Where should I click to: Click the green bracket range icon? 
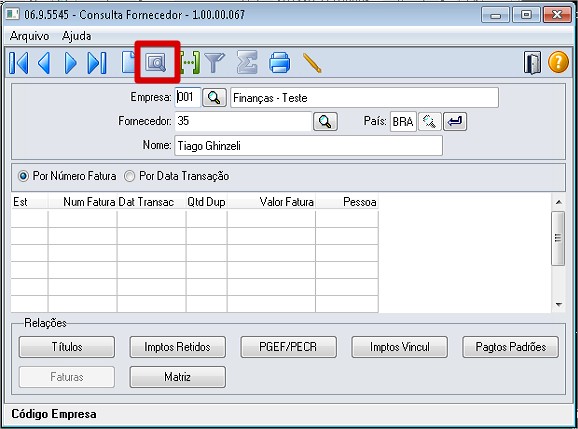coord(190,63)
